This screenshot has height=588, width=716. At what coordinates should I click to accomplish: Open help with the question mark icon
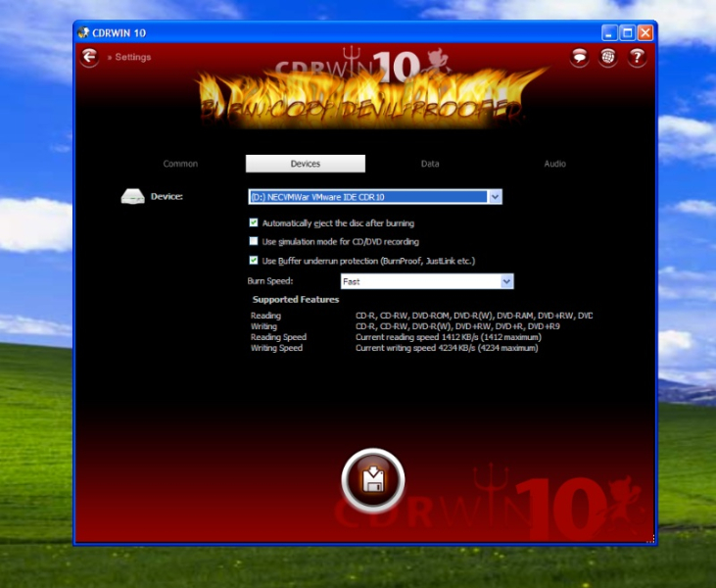point(637,57)
